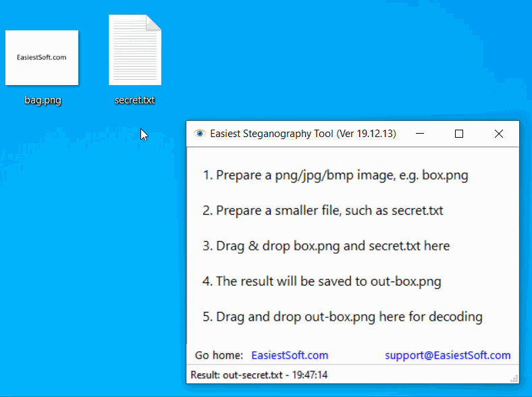Click the eye icon in Steganography Tool title bar

coord(200,134)
